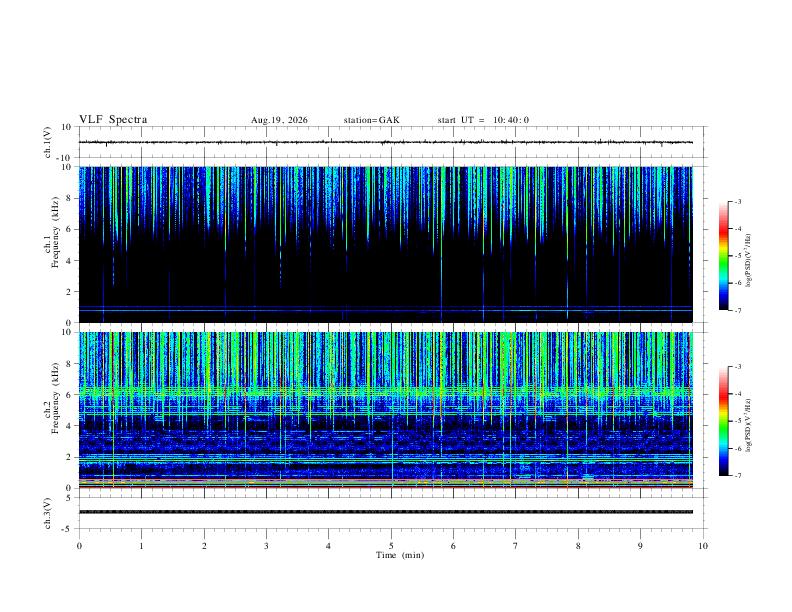Click the ch.1(V) axis label
792x612 pixels.
(x=48, y=142)
